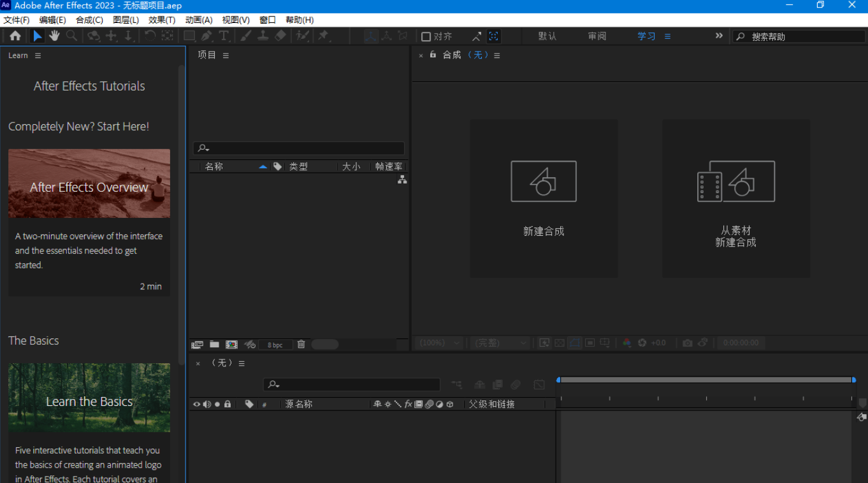Select the Pen tool
Image resolution: width=868 pixels, height=483 pixels.
pos(206,36)
